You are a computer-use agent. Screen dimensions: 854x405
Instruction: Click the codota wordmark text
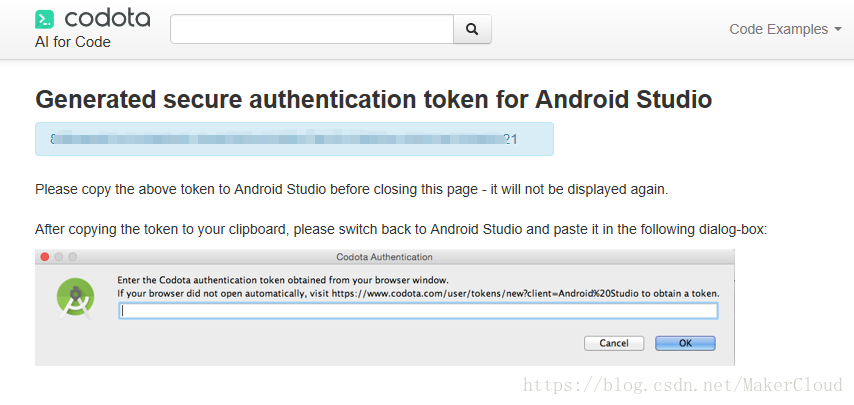(107, 19)
